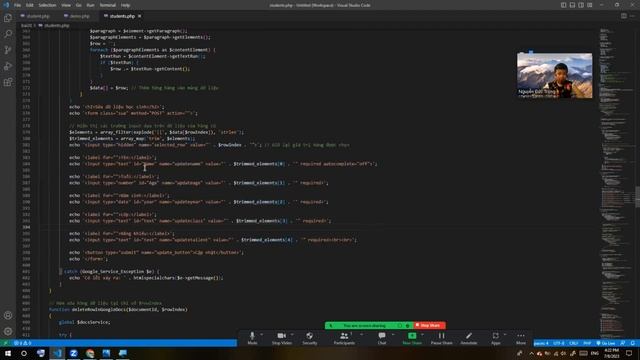Viewport: 640px width, 360px height.
Task: Click the vertical scrollbar thumb in editor
Action: (x=637, y=197)
